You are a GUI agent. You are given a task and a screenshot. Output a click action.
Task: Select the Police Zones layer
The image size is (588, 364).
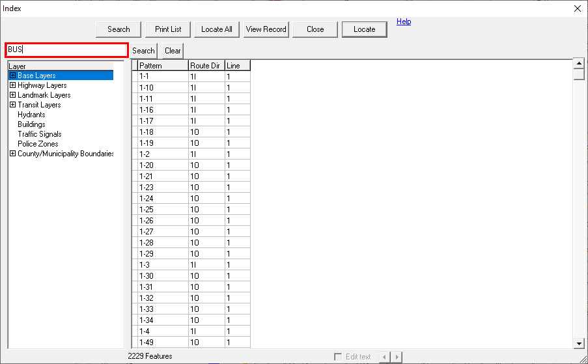coord(38,144)
